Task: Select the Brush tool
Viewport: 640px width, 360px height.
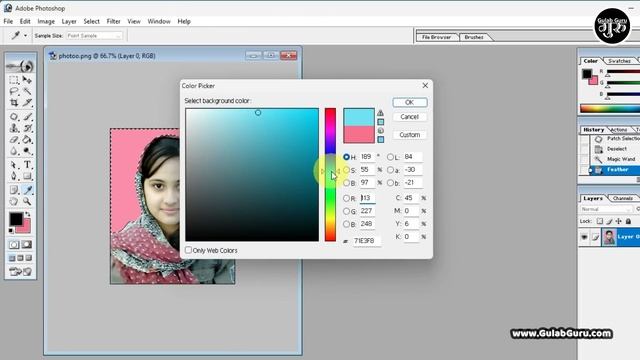Action: pos(27,117)
